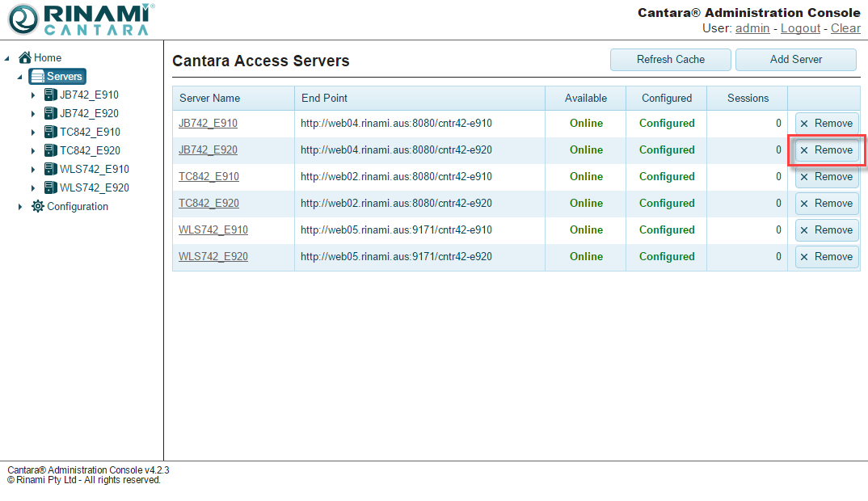
Task: Click the Rinami Cantara logo
Action: (78, 19)
